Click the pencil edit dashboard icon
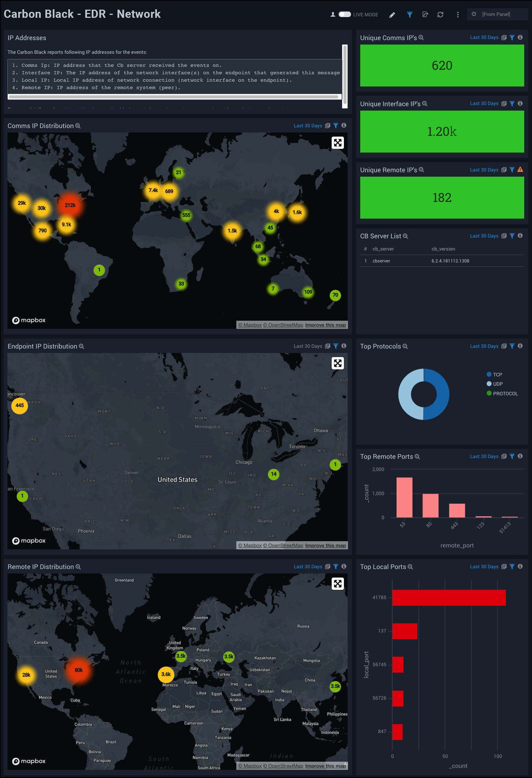 point(392,15)
